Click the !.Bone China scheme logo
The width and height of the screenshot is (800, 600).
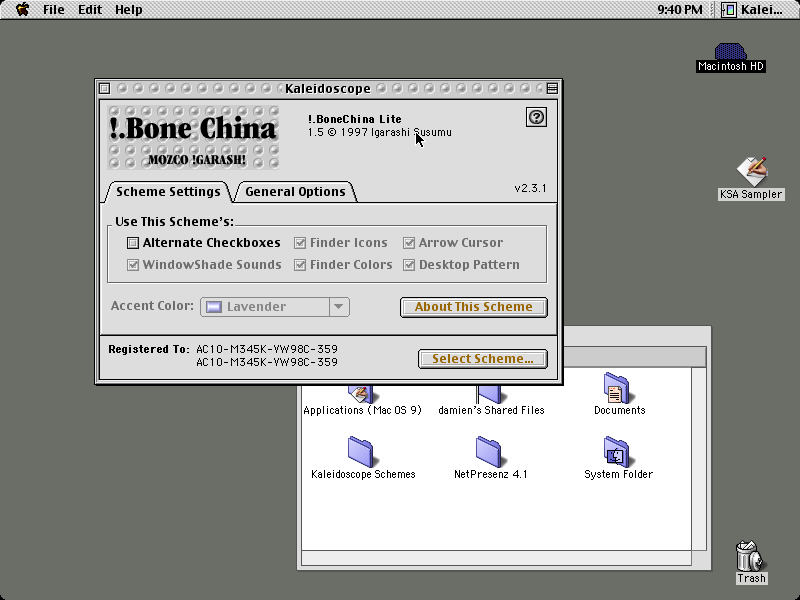point(193,137)
